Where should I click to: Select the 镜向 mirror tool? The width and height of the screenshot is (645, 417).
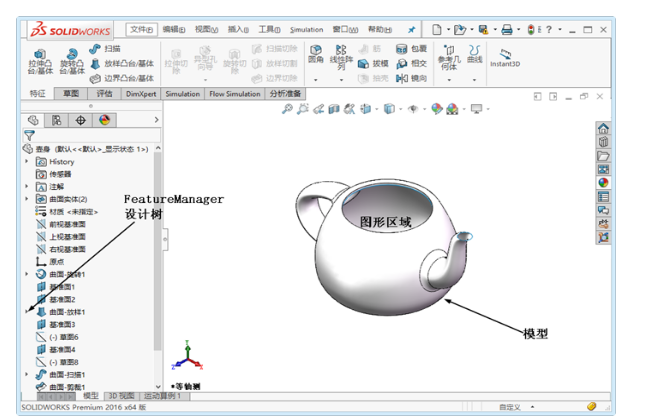412,78
